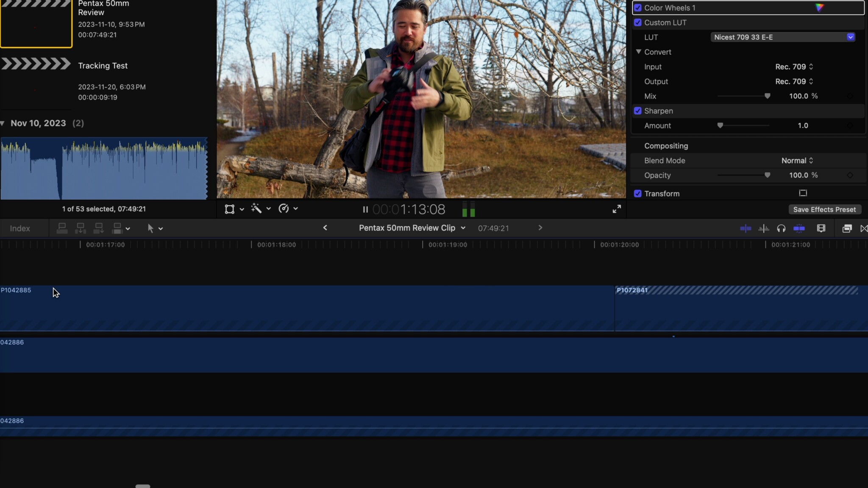Open the Blend Mode Normal popup
Image resolution: width=868 pixels, height=488 pixels.
tap(797, 161)
